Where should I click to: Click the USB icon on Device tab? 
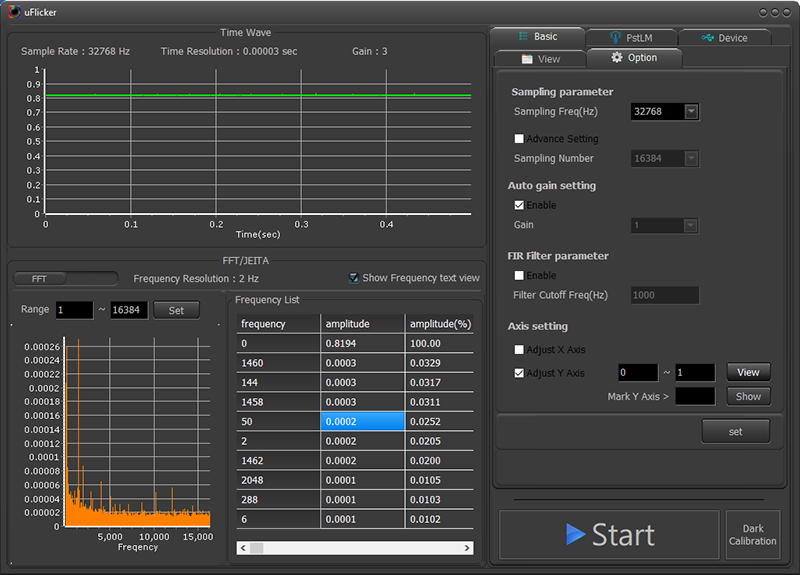(x=708, y=38)
